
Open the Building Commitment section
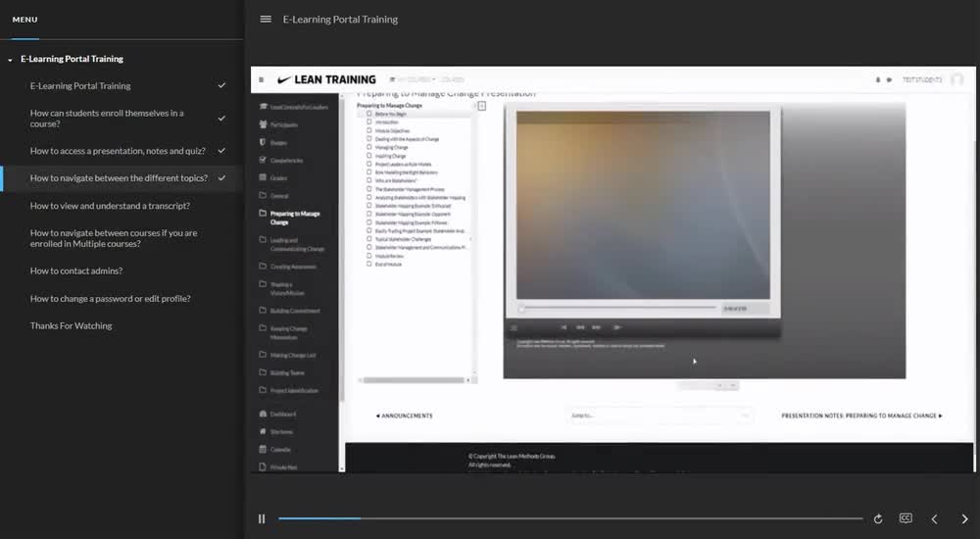tap(290, 311)
